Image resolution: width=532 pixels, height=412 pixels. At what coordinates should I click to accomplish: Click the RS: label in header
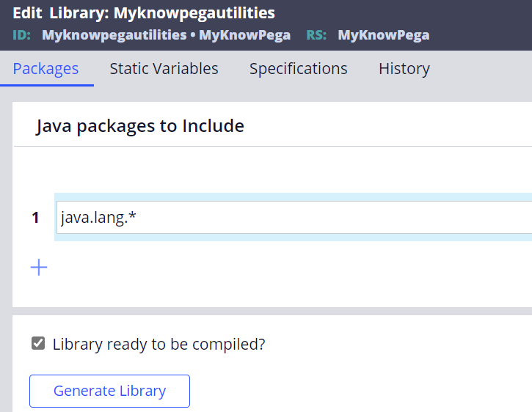(316, 35)
